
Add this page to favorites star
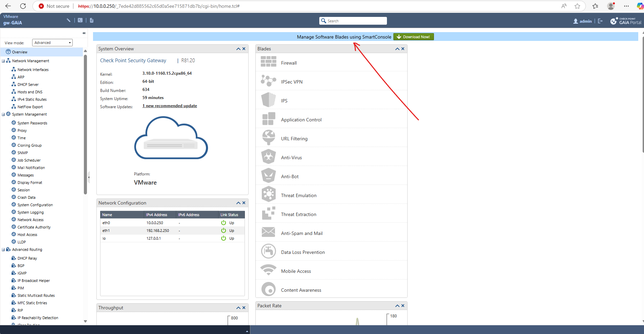point(577,6)
